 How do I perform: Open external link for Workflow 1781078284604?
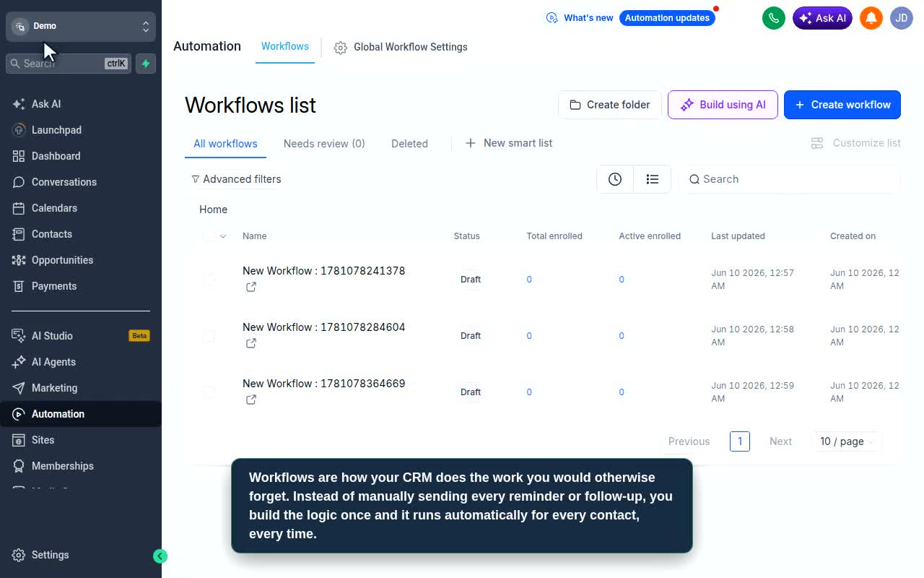pos(251,343)
